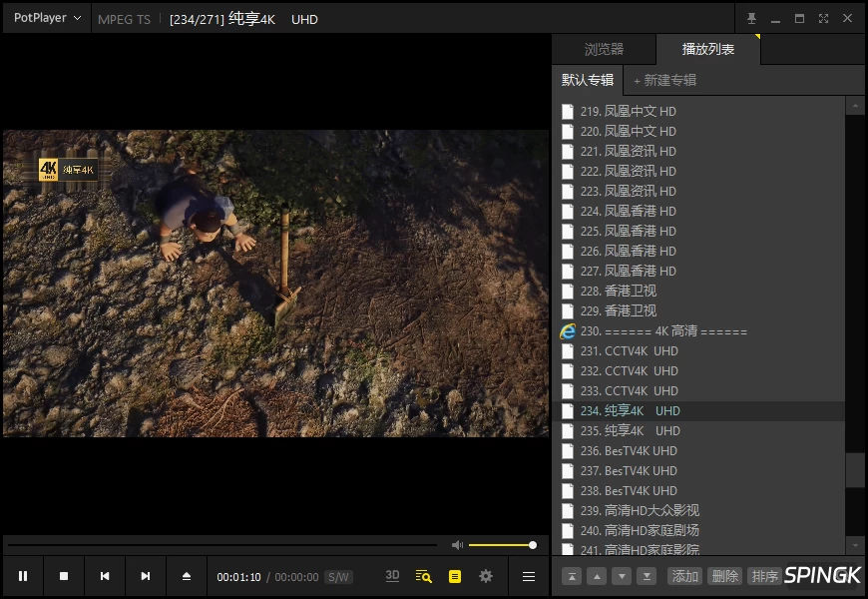Switch to the 浏览器 tab

coord(604,49)
